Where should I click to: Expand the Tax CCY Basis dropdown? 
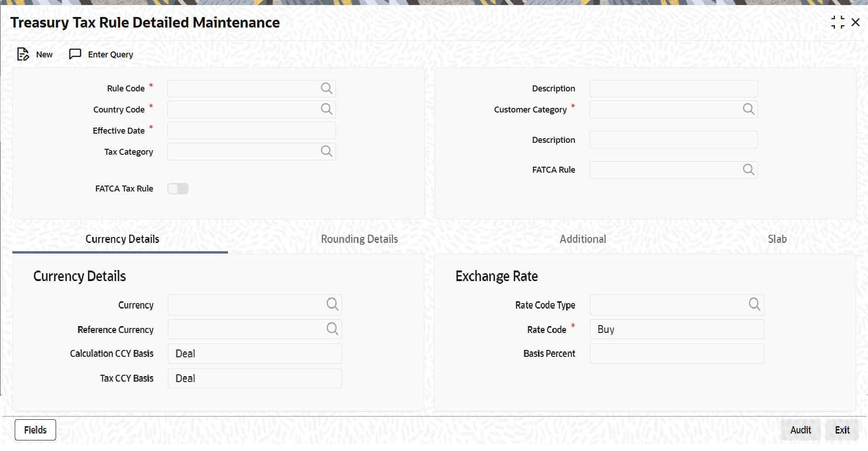(255, 378)
